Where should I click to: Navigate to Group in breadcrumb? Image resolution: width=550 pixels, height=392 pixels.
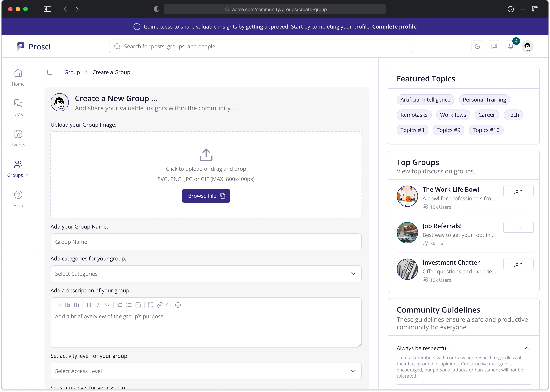(72, 72)
